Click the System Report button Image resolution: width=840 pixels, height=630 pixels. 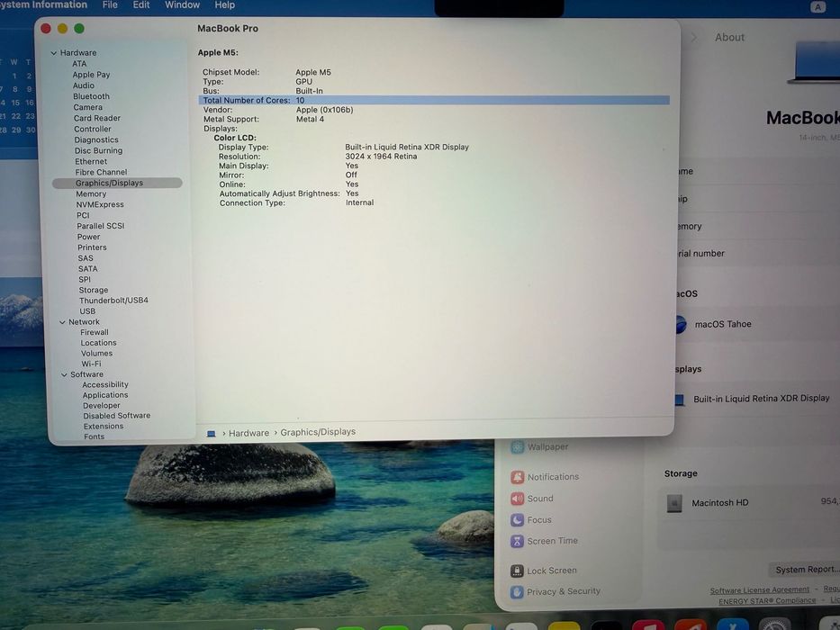[805, 570]
